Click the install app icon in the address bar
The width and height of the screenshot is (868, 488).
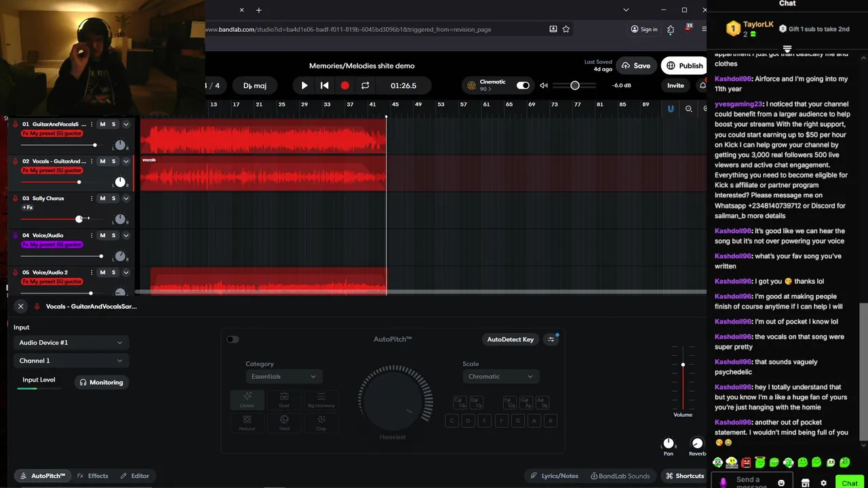click(553, 29)
